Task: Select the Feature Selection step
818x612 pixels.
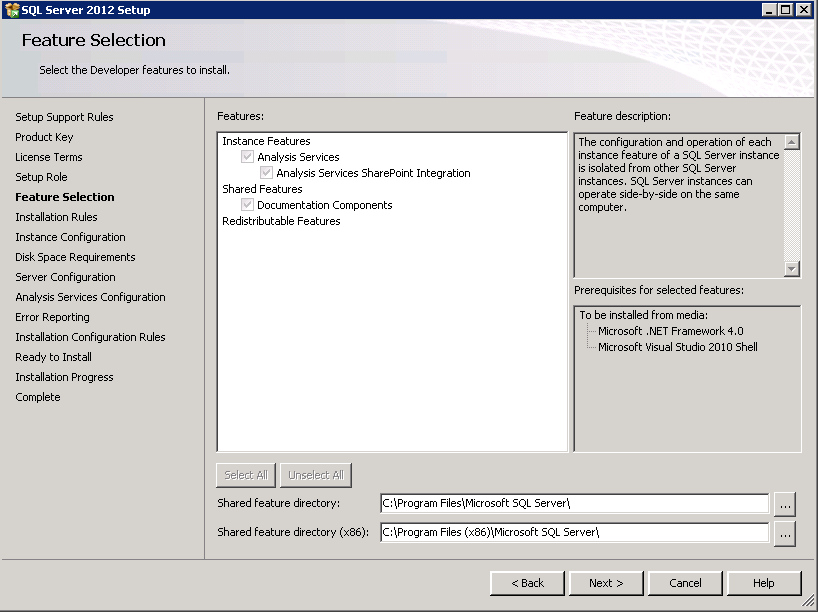Action: click(65, 197)
